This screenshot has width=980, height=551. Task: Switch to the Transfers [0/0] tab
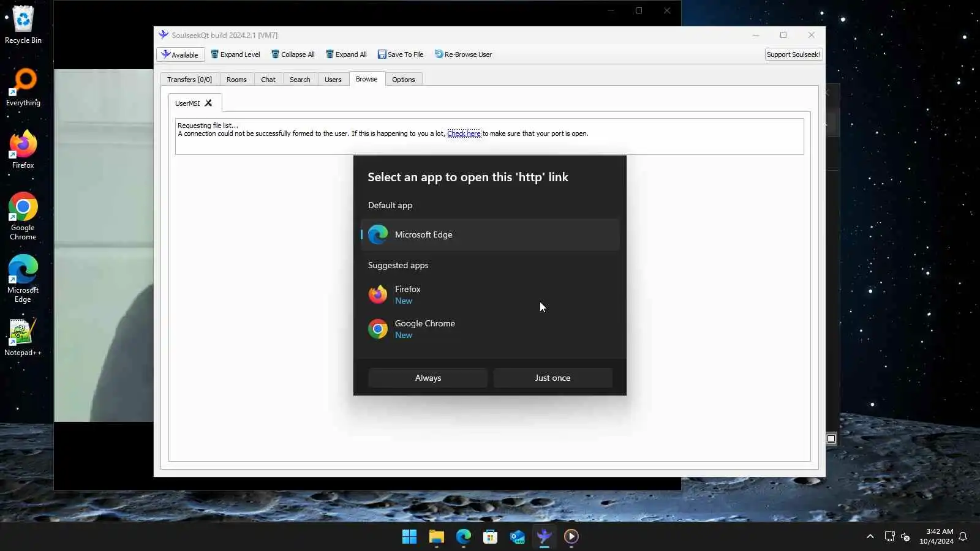tap(189, 80)
